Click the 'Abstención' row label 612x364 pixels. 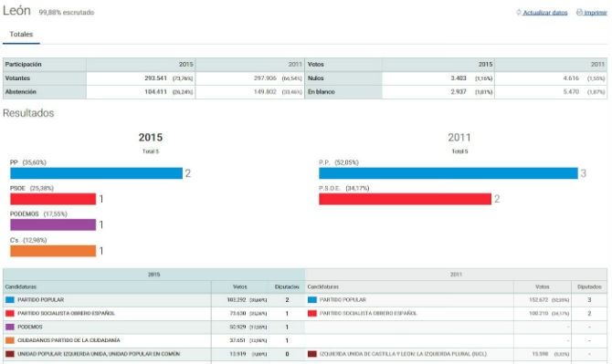coord(21,92)
